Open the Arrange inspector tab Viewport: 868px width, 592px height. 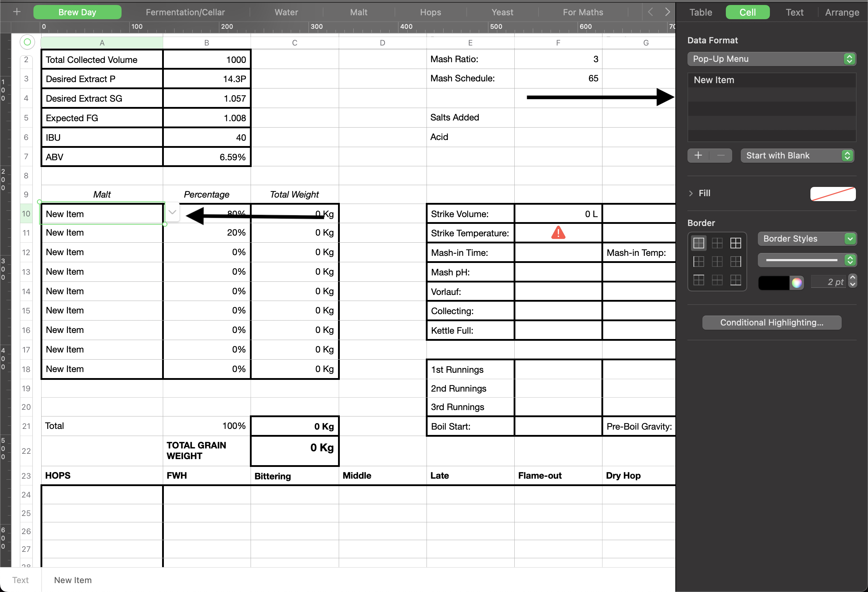click(842, 12)
